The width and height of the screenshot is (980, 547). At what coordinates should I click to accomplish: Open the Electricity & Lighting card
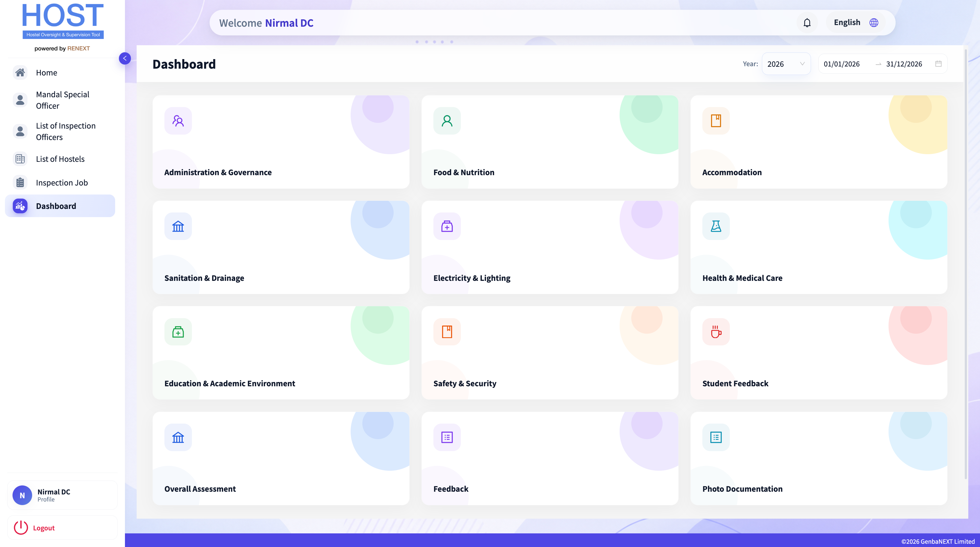coord(550,247)
